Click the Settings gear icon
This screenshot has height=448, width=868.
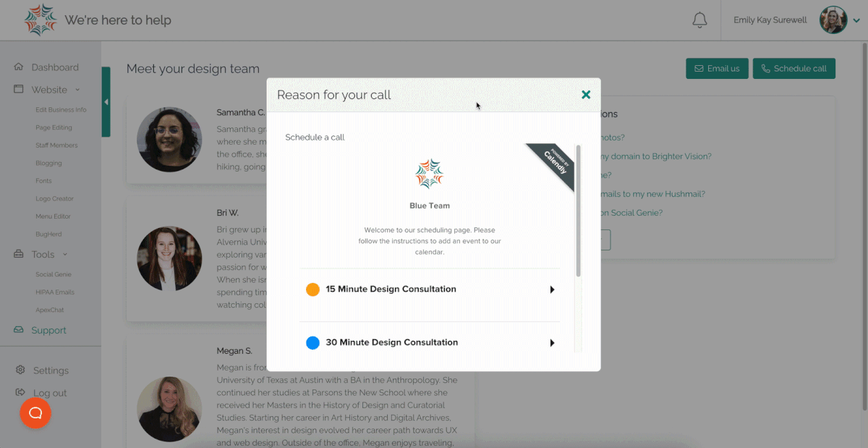(20, 370)
